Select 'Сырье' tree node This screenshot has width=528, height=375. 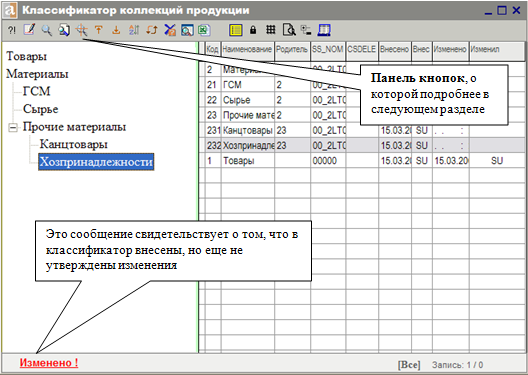click(40, 109)
